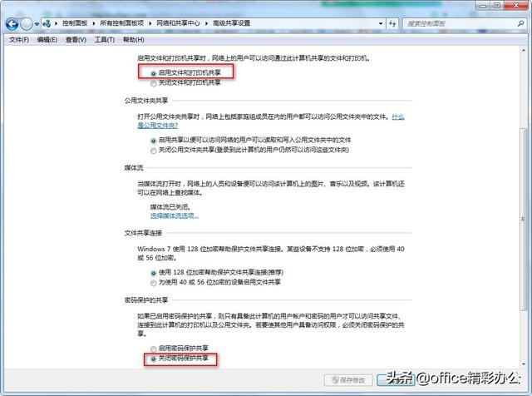
Task: Close the control panel window
Action: click(516, 6)
